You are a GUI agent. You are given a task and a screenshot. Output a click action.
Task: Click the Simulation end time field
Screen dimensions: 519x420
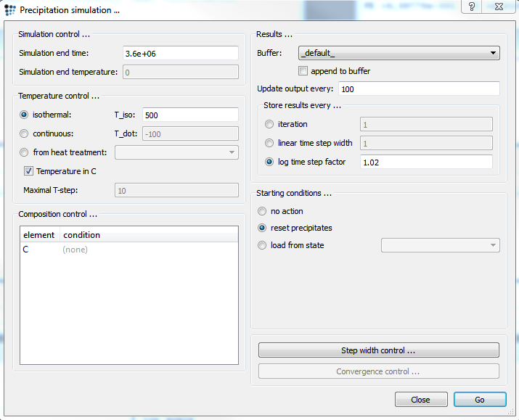pyautogui.click(x=179, y=53)
